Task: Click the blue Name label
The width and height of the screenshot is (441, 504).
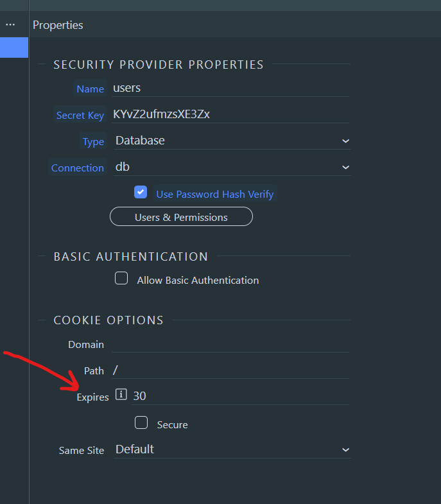Action: [91, 89]
